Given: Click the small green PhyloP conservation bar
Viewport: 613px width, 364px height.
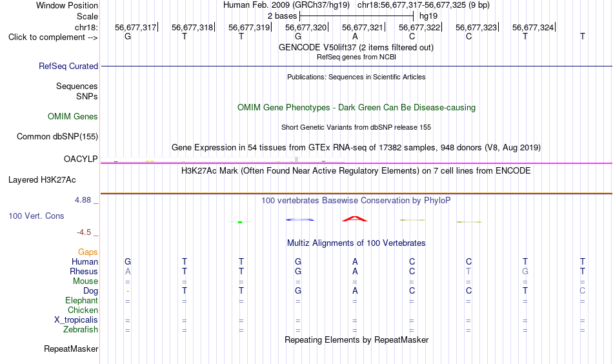Looking at the screenshot, I should click(240, 222).
